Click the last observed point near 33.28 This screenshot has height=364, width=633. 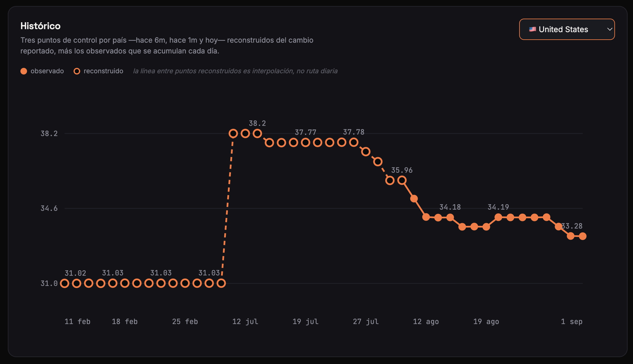(583, 236)
